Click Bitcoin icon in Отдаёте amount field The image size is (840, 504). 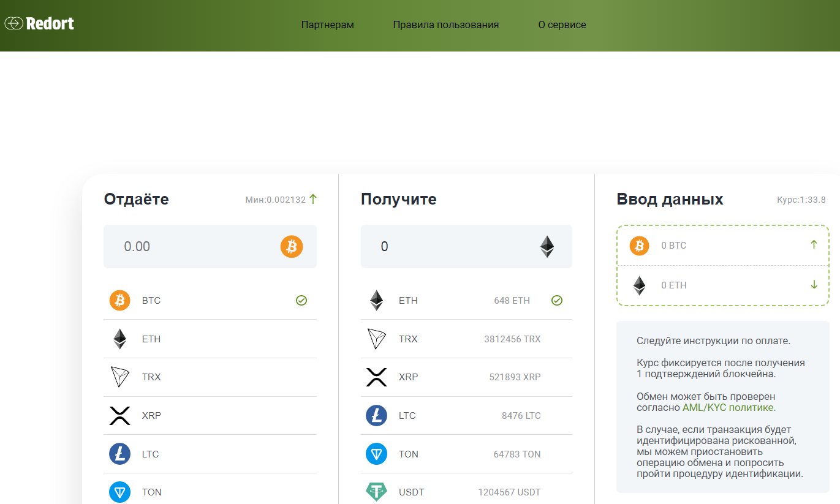(x=292, y=246)
